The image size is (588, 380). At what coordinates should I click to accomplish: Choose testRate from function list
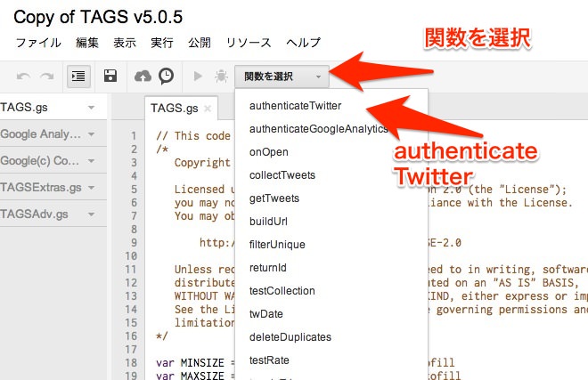[x=269, y=360]
